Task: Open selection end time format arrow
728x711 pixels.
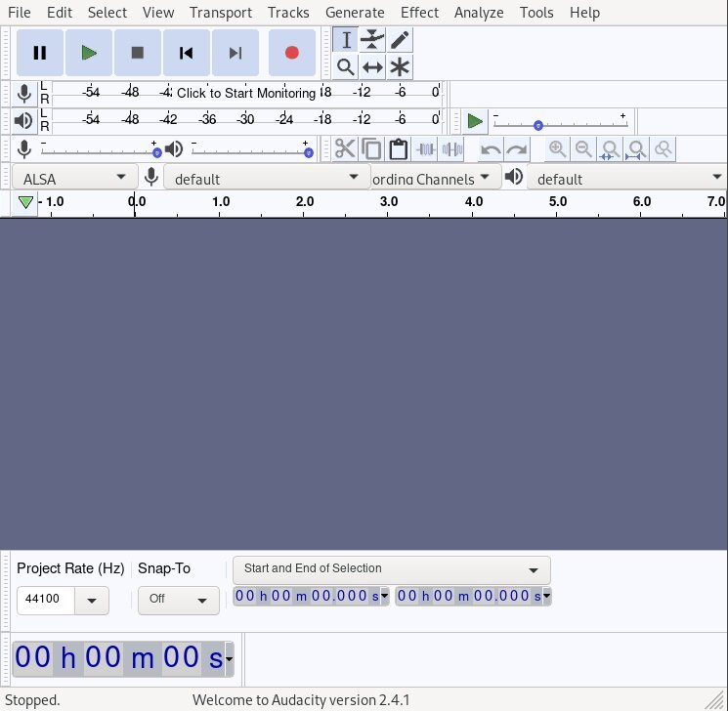Action: tap(547, 596)
